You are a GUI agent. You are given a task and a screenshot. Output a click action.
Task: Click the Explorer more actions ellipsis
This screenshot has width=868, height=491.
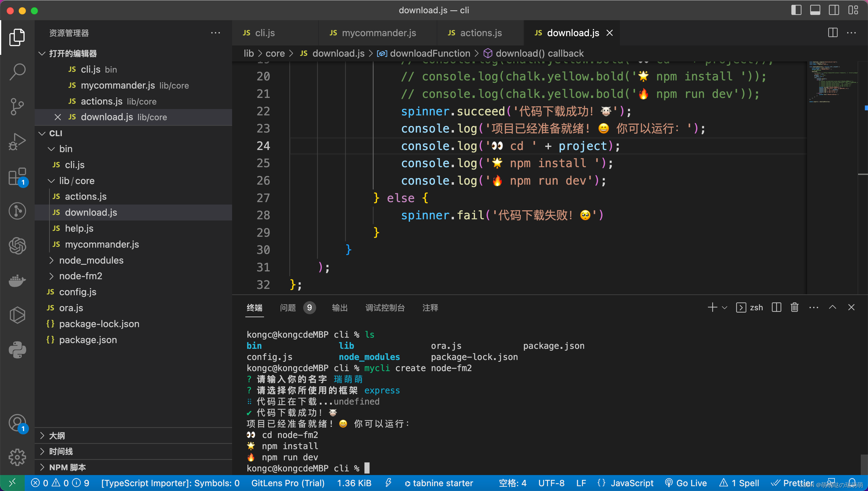(215, 33)
